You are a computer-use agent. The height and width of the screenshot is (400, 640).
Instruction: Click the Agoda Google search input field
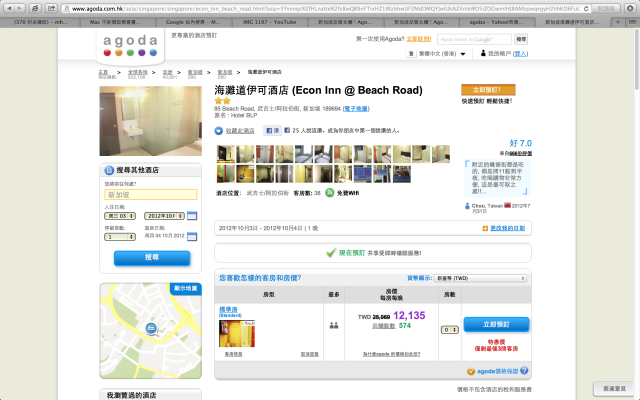[474, 39]
